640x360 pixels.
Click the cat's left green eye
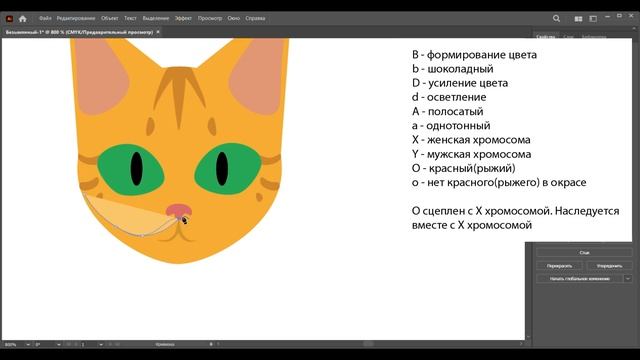[x=131, y=169]
